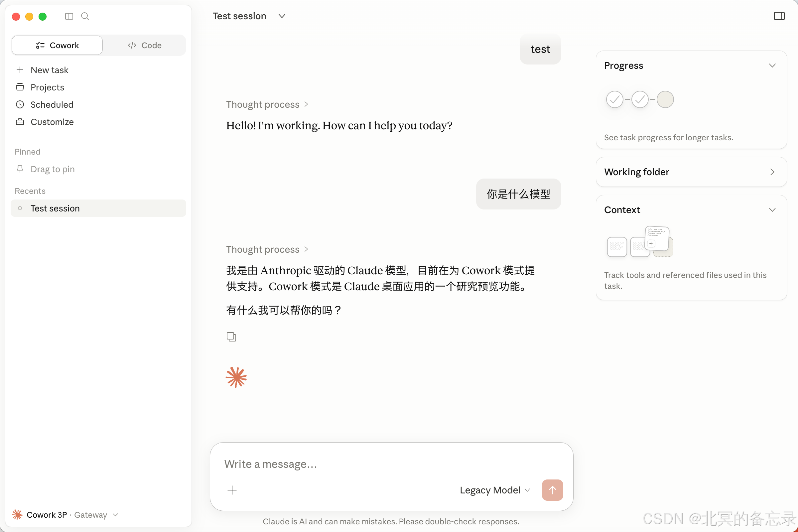Expand the Working folder panel
Screen dimensions: 798x532
pos(691,172)
